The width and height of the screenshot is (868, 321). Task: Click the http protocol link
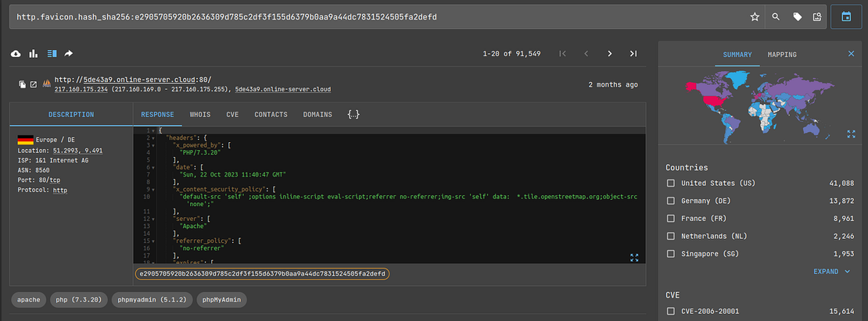(x=59, y=190)
